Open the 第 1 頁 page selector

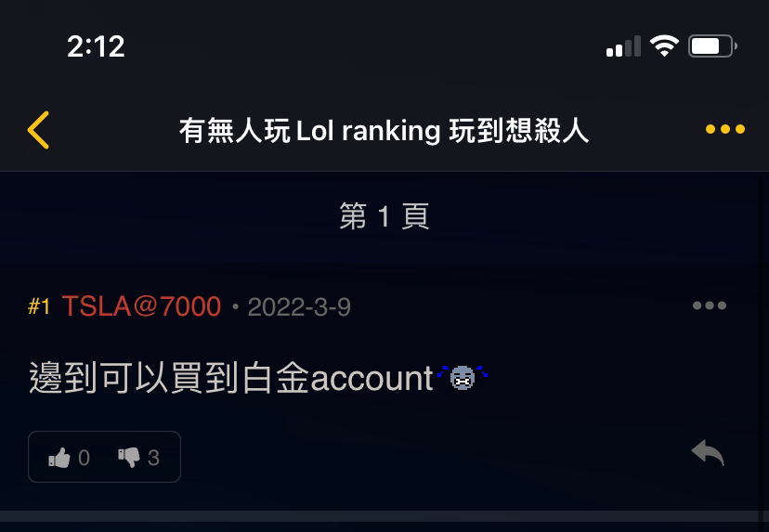[x=384, y=215]
